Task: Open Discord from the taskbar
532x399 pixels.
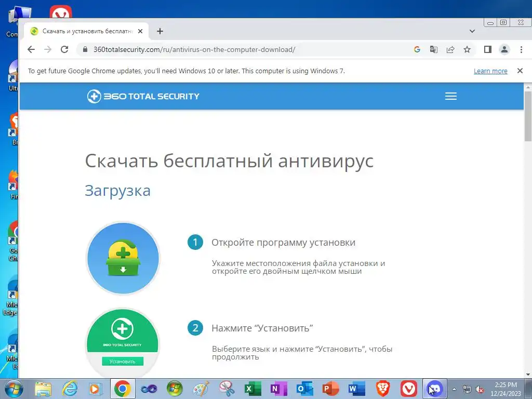Action: pyautogui.click(x=435, y=389)
